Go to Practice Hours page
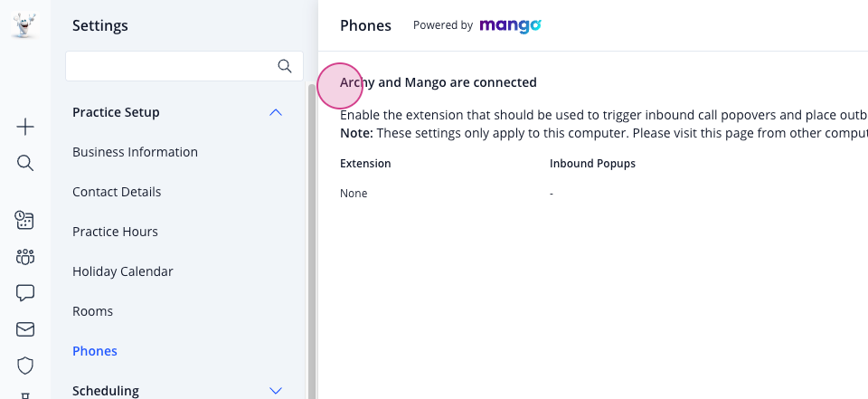 pos(115,232)
